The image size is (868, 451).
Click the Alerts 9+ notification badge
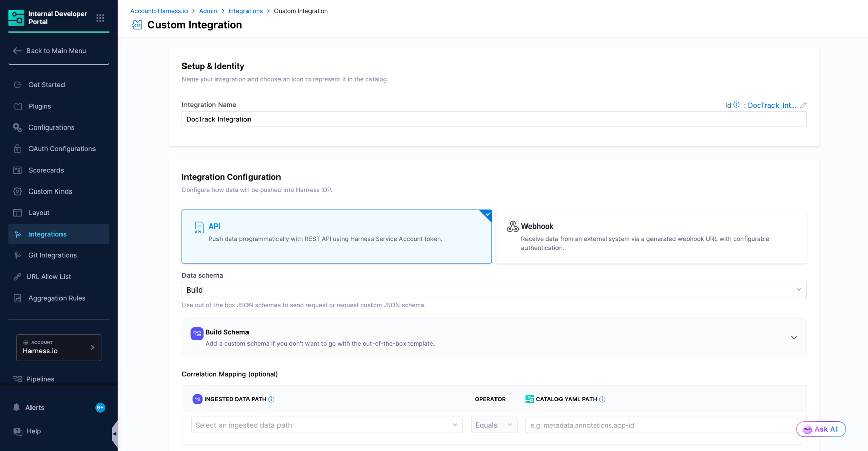click(x=100, y=408)
